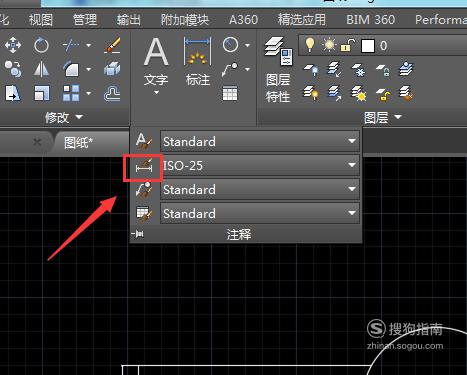Screen dimensions: 467x375
Task: Open the table style Standard dropdown
Action: pyautogui.click(x=260, y=213)
